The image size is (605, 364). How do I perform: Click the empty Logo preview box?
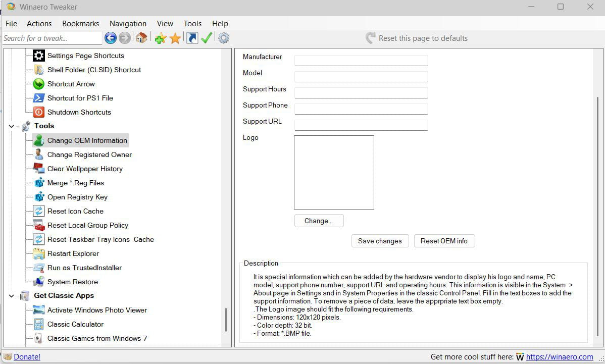[334, 172]
